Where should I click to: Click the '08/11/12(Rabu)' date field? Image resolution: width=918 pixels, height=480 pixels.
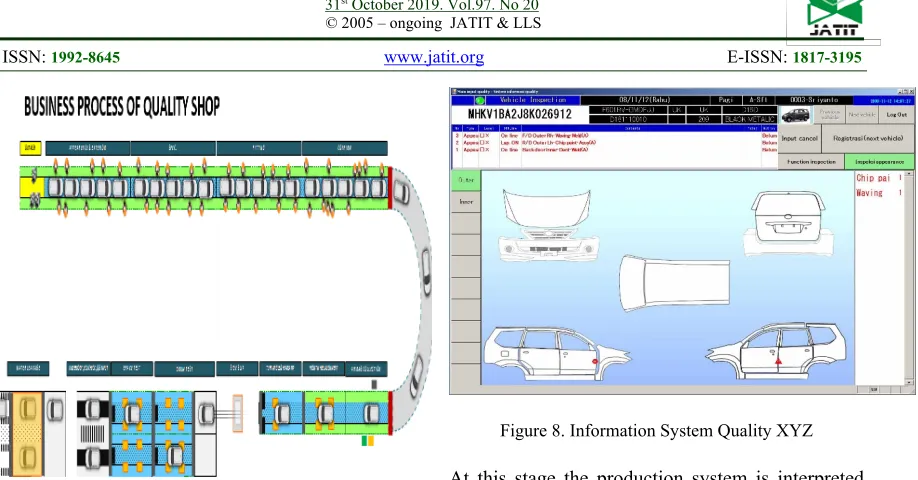click(644, 100)
